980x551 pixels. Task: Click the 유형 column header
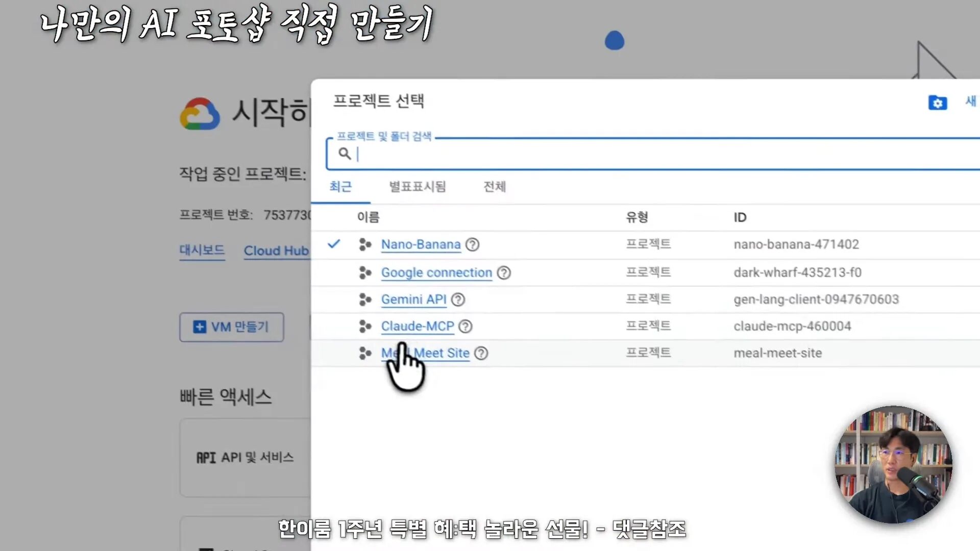(637, 217)
